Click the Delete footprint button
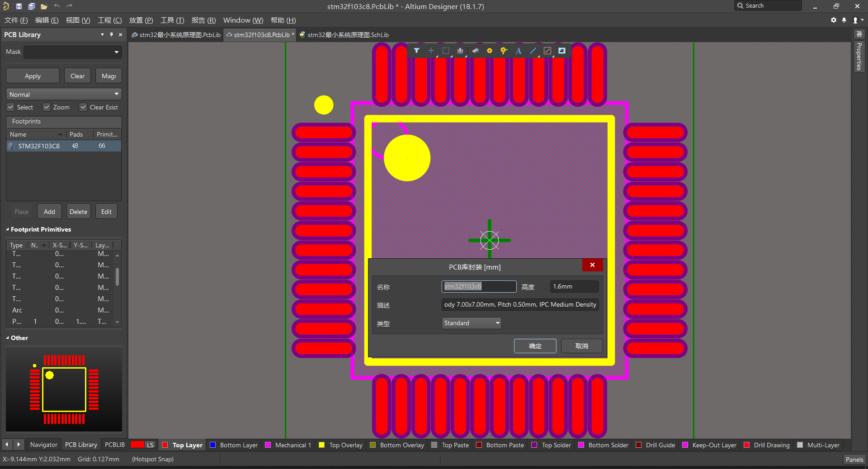Screen dimensions: 868x469 78,212
